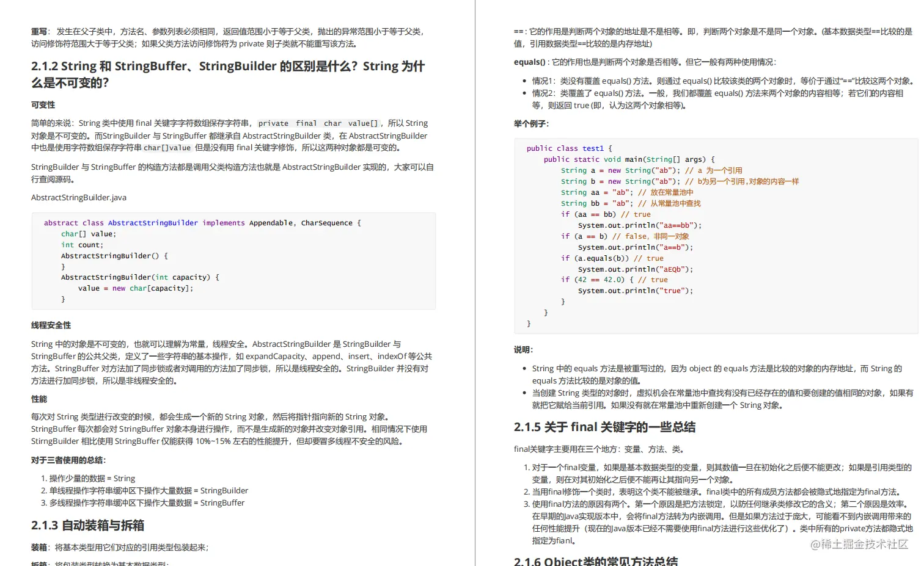This screenshot has width=924, height=566.
Task: Click the 说明 label
Action: tap(522, 349)
